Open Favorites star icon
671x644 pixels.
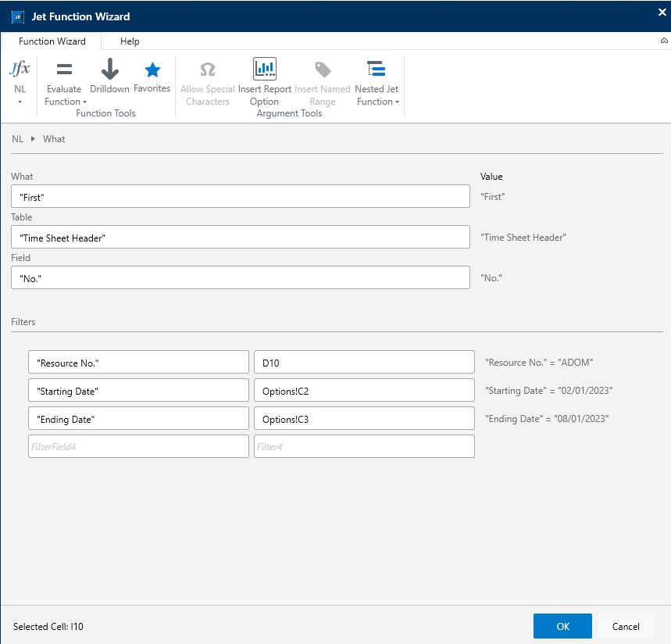[x=152, y=70]
